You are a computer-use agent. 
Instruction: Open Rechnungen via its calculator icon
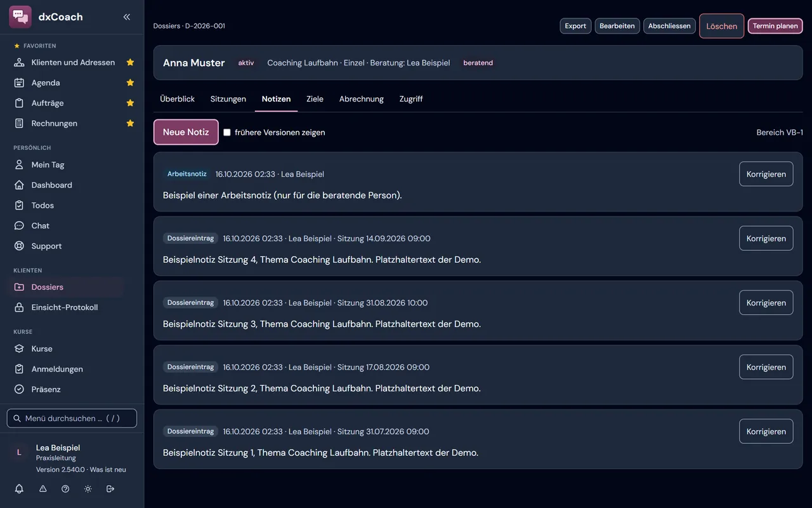pyautogui.click(x=19, y=123)
